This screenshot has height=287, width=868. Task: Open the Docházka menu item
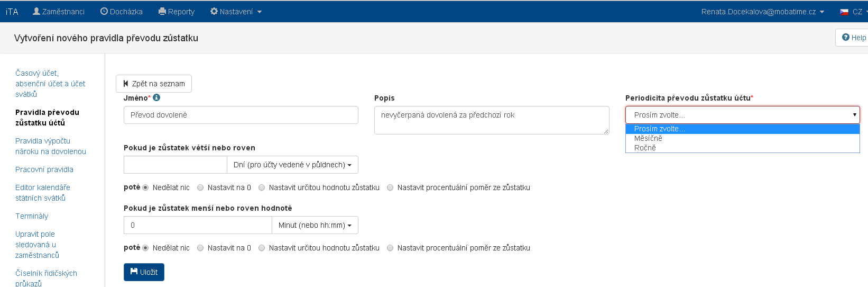[x=122, y=12]
